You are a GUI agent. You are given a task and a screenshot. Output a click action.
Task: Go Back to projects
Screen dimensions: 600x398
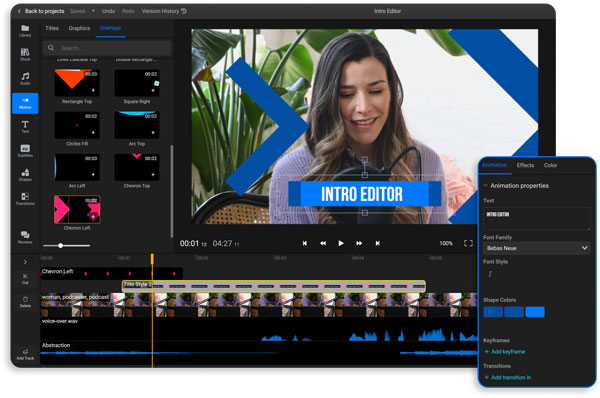pos(41,11)
